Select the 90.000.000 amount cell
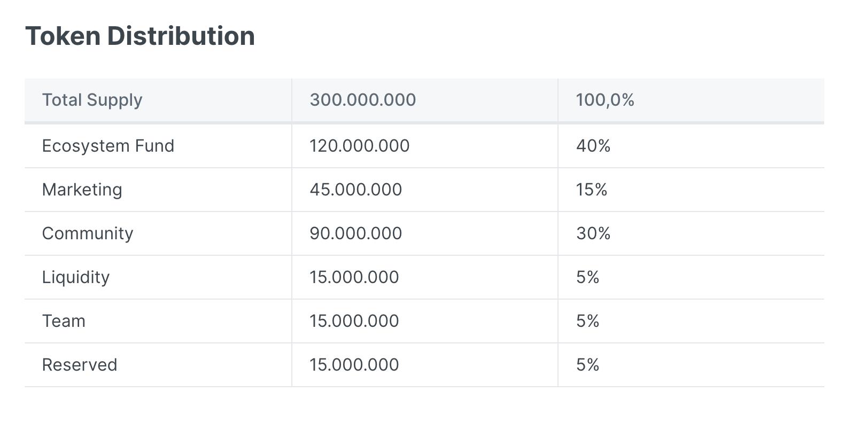This screenshot has height=423, width=868. click(x=355, y=233)
